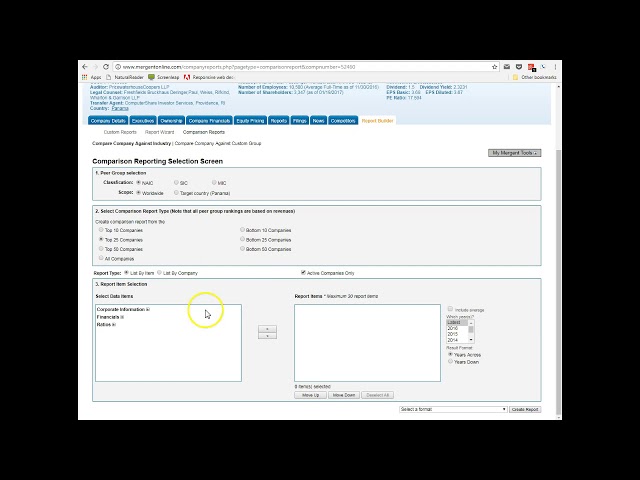Choose All Companies
640x480 pixels.
(101, 258)
